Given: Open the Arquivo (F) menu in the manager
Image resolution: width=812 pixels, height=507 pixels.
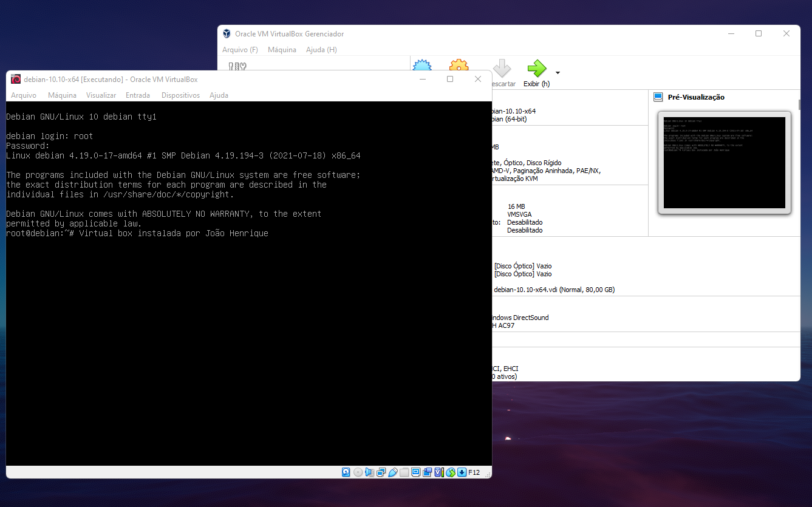Looking at the screenshot, I should [x=239, y=50].
